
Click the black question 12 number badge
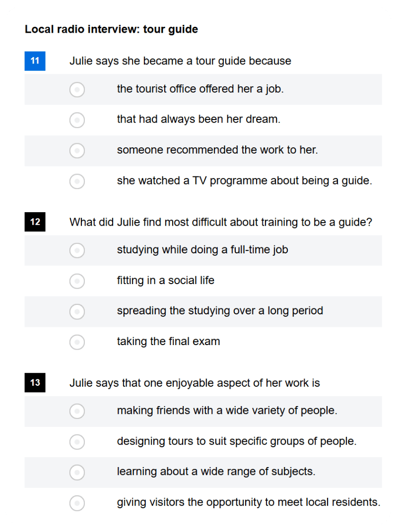pyautogui.click(x=34, y=222)
